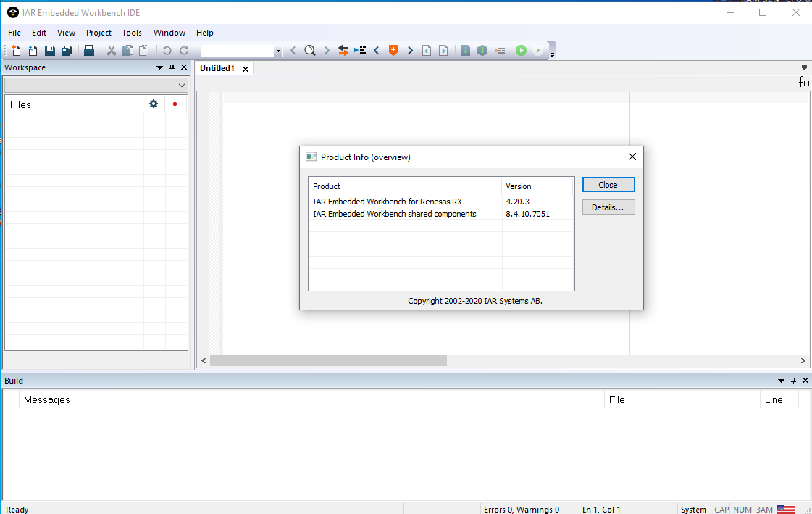Image resolution: width=812 pixels, height=514 pixels.
Task: Close the Workspace panel
Action: pos(184,67)
